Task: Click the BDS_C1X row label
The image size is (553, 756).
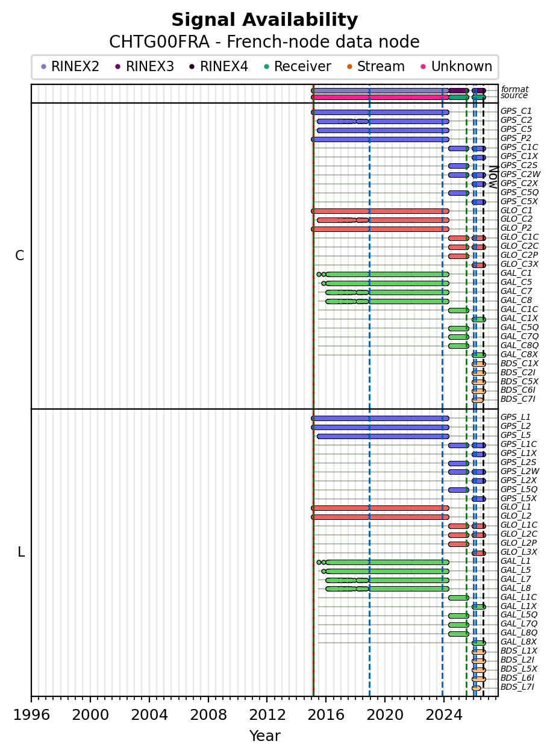Action: pyautogui.click(x=519, y=364)
